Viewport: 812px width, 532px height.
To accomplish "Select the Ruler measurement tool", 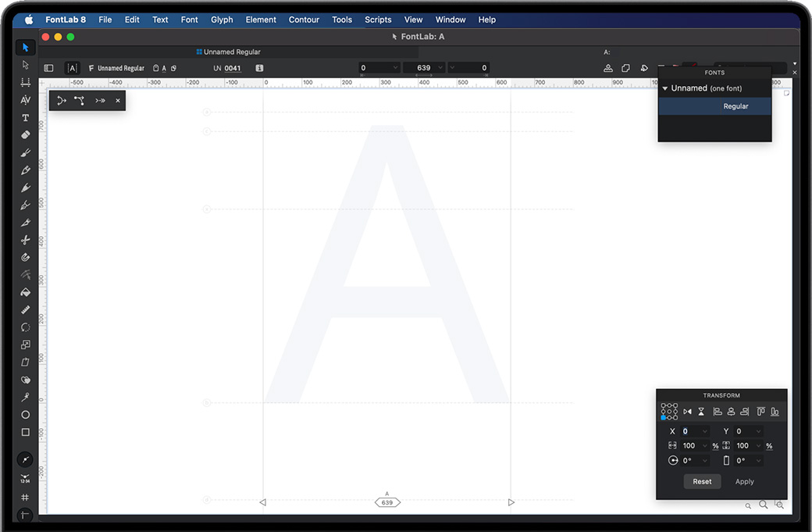I will click(x=25, y=310).
